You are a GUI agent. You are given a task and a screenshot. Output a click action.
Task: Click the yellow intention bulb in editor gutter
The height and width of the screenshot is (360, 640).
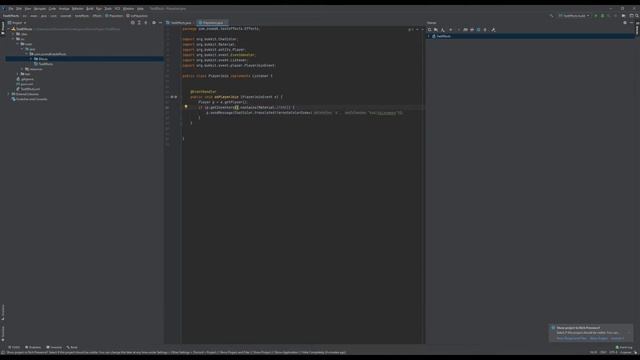pos(186,107)
